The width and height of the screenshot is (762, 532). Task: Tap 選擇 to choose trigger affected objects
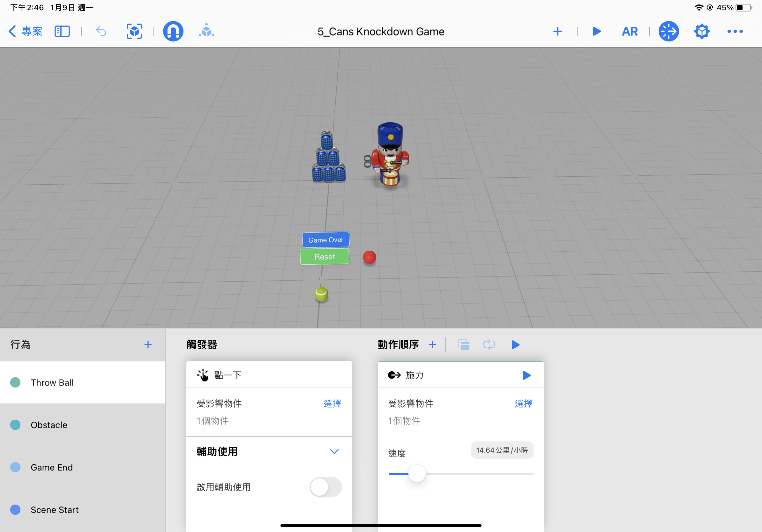(332, 403)
